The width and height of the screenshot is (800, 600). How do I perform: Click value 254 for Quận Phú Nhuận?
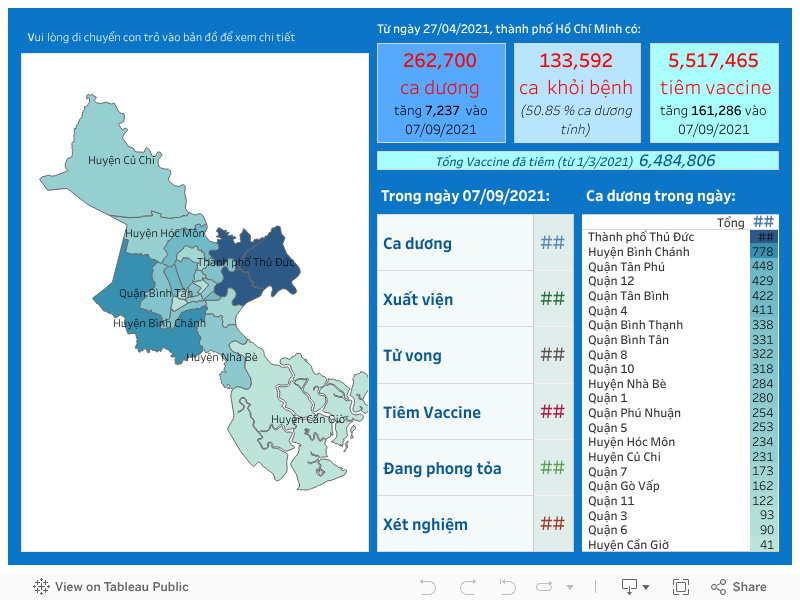763,413
